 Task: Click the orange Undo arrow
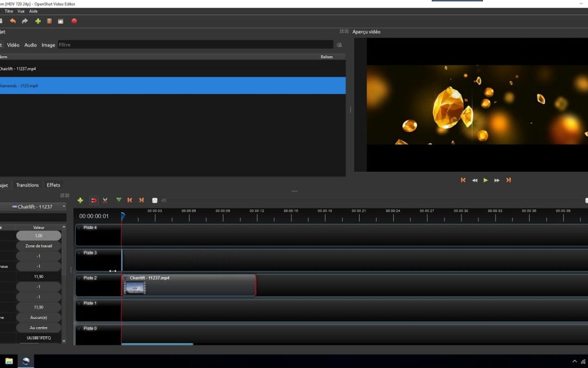(13, 21)
